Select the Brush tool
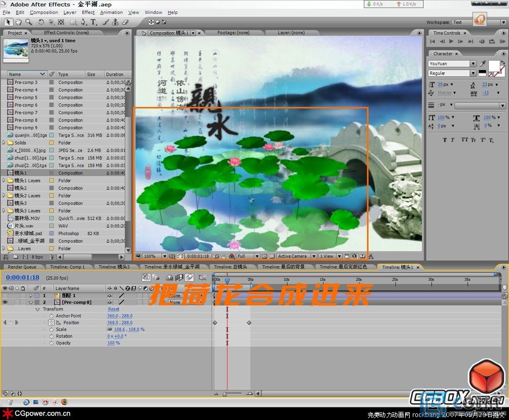This screenshot has width=509, height=420. tap(106, 22)
